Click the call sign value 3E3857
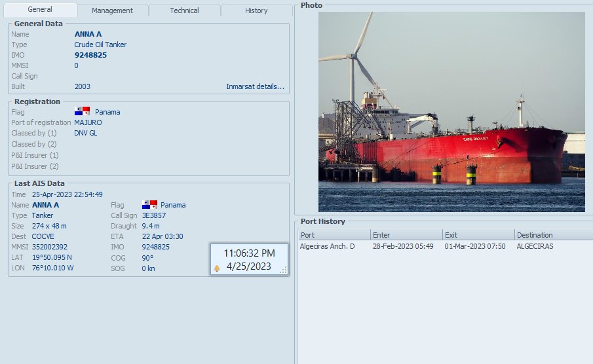This screenshot has height=364, width=593. pos(154,215)
